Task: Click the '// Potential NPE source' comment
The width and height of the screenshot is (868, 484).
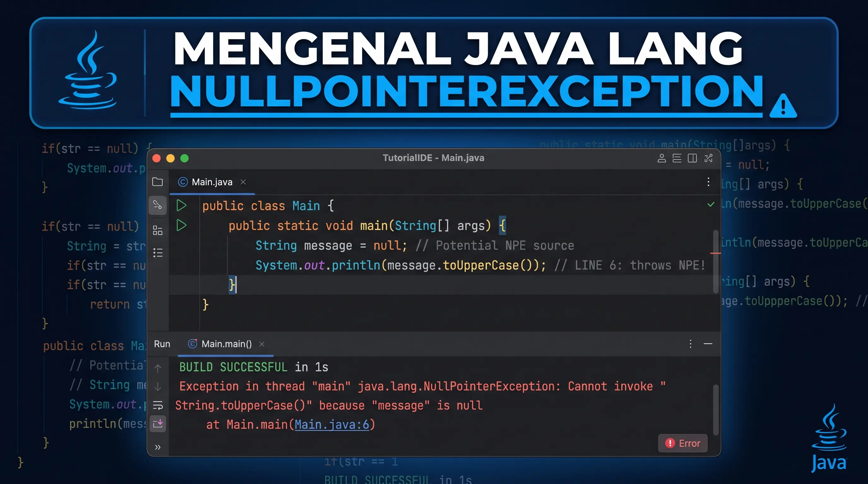Action: coord(495,245)
